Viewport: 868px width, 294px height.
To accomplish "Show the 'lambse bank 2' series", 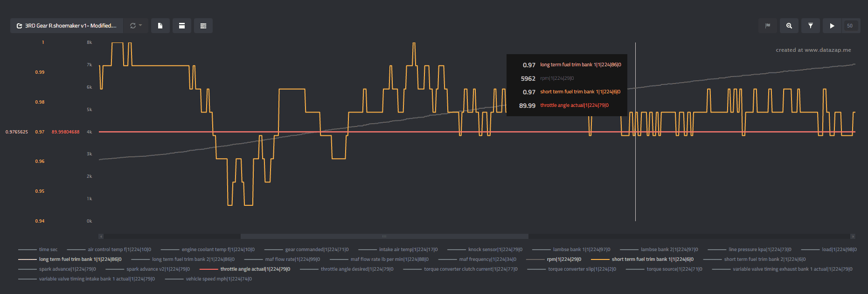I will pyautogui.click(x=659, y=250).
